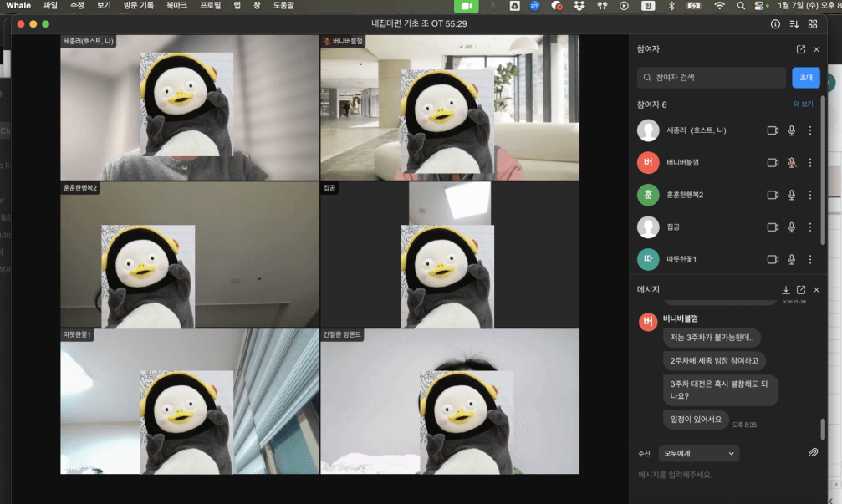
Task: Focus the 참여자 검색 search field
Action: pos(711,78)
